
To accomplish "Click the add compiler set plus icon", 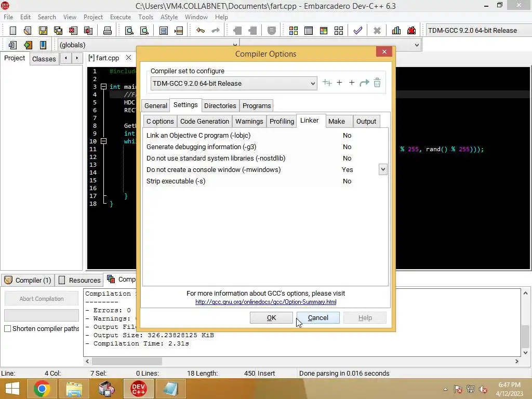I will [339, 83].
